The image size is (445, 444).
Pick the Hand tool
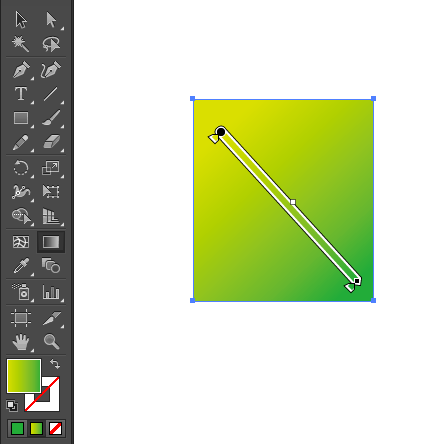click(x=21, y=342)
